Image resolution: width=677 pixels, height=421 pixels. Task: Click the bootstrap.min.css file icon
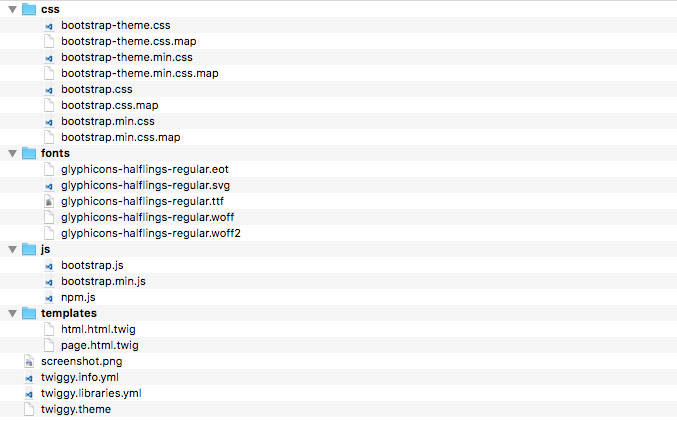(x=48, y=121)
